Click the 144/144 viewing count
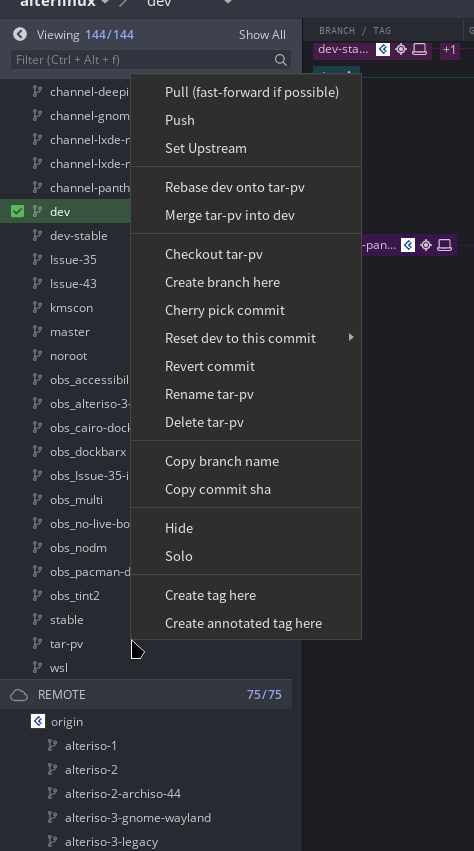 click(x=109, y=34)
